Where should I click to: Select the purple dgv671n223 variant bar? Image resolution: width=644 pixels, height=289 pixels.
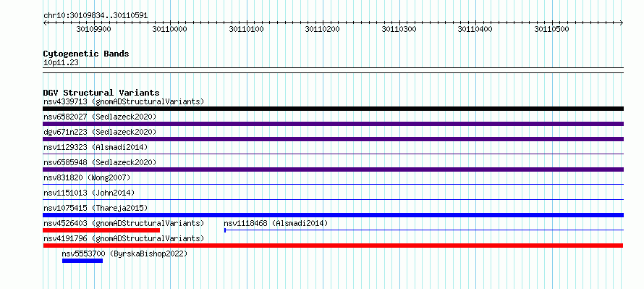click(x=333, y=139)
